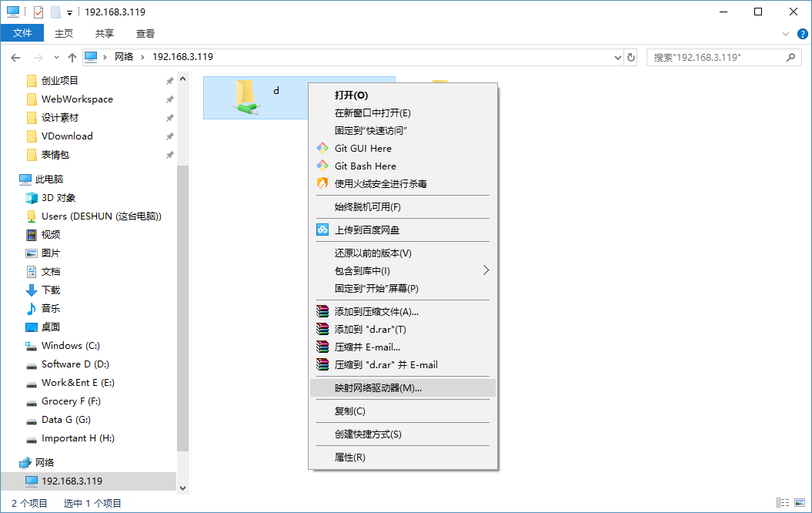812x513 pixels.
Task: Open 属性(R) properties entry
Action: (403, 457)
